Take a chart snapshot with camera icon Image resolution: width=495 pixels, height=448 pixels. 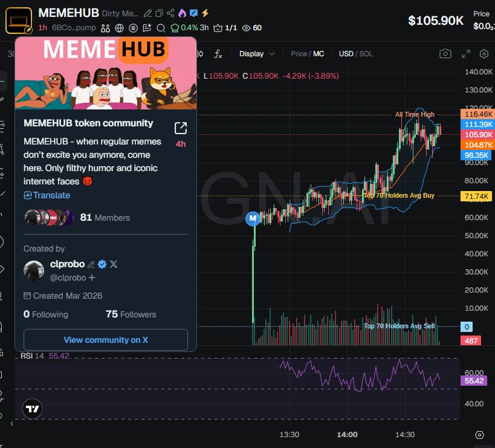pos(445,54)
